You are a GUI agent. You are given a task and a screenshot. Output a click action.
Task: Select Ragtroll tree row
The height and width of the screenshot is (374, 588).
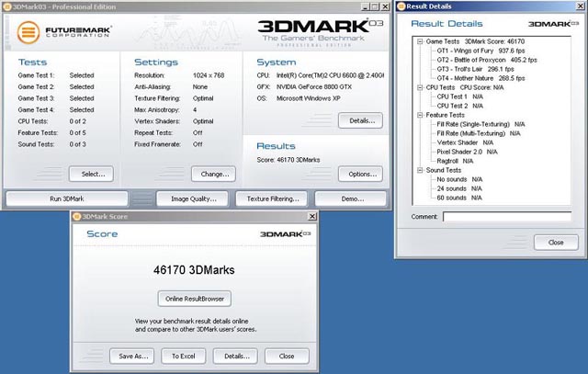455,161
